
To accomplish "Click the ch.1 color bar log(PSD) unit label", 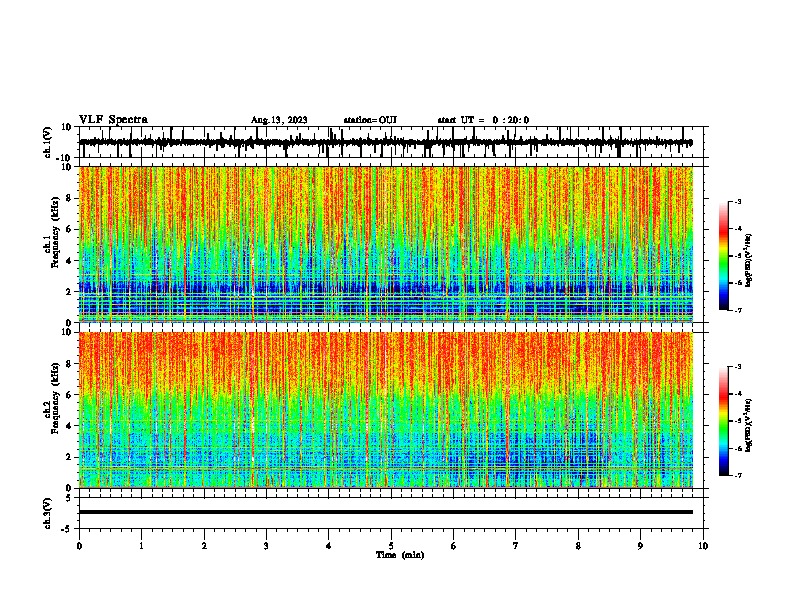I will tap(749, 261).
